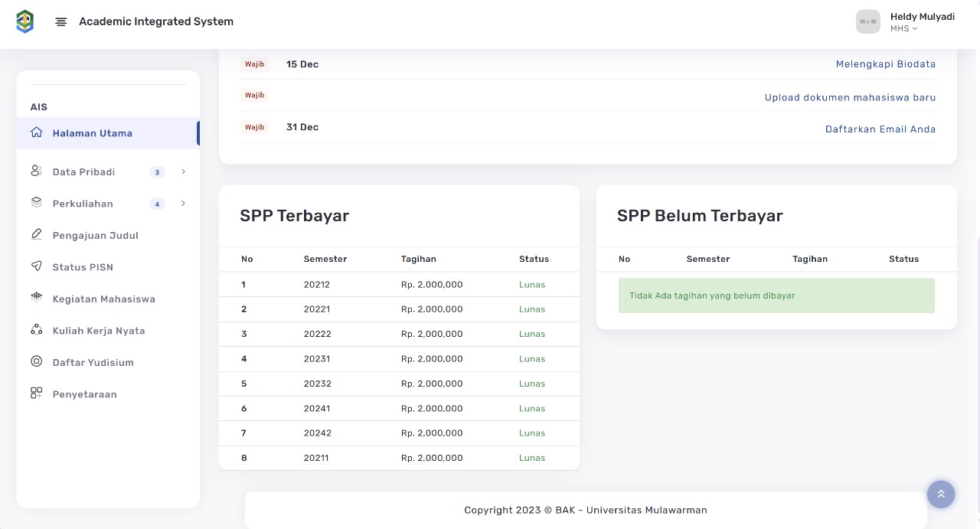Screen dimensions: 980x529
Task: Open the Melengkapi Biodata link
Action: pos(885,64)
